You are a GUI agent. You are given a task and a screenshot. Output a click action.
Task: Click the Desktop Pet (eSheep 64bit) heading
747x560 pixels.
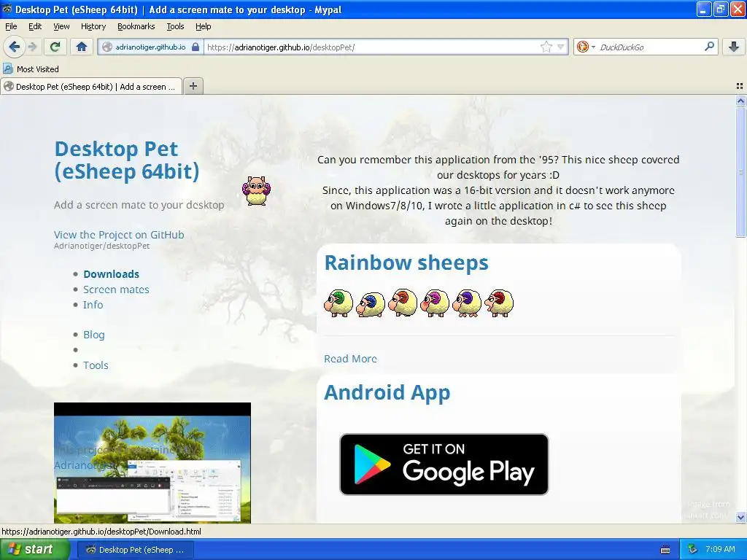(127, 160)
